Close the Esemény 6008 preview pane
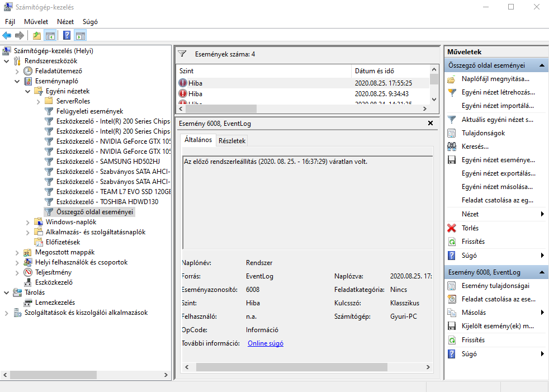549x392 pixels. 430,123
